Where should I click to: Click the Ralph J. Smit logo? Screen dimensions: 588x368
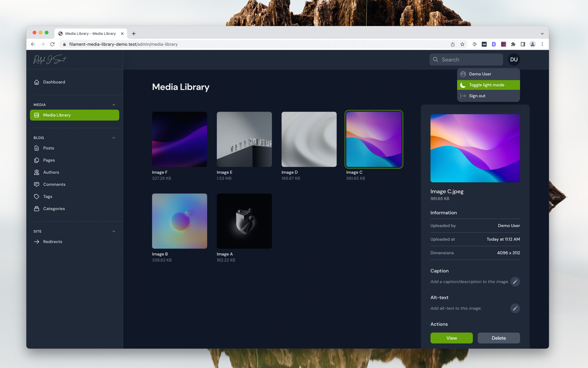coord(50,59)
